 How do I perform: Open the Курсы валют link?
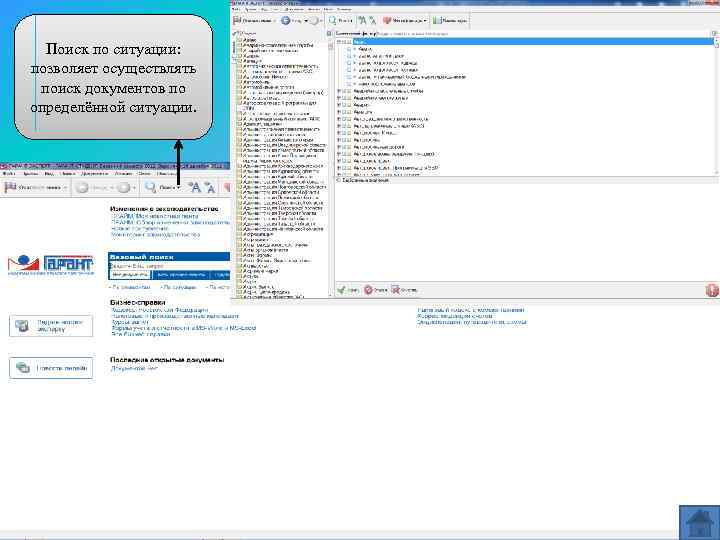[129, 322]
